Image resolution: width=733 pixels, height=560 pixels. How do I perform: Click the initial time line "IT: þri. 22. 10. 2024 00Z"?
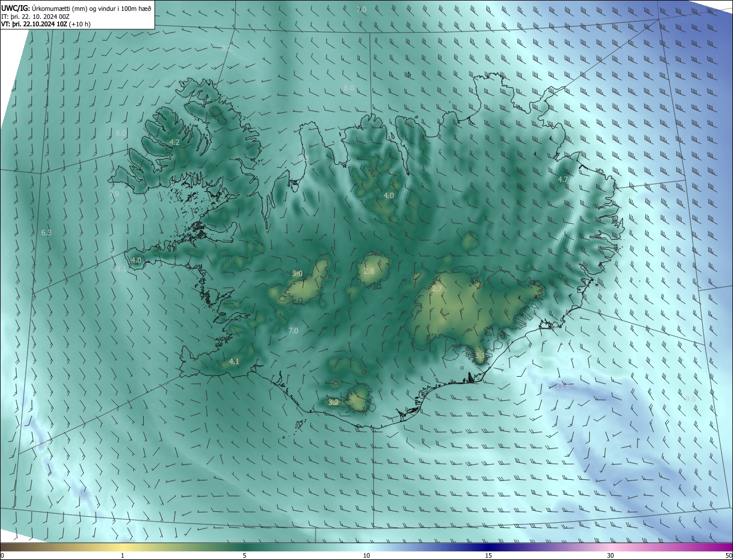click(36, 16)
